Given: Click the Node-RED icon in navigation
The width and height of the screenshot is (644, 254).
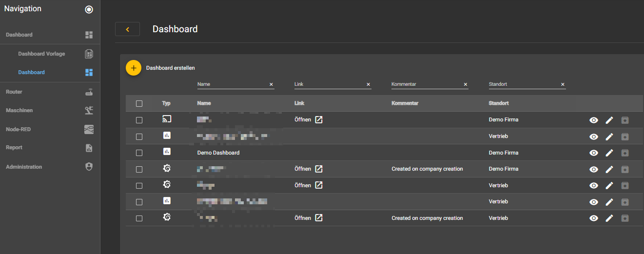Looking at the screenshot, I should [89, 130].
